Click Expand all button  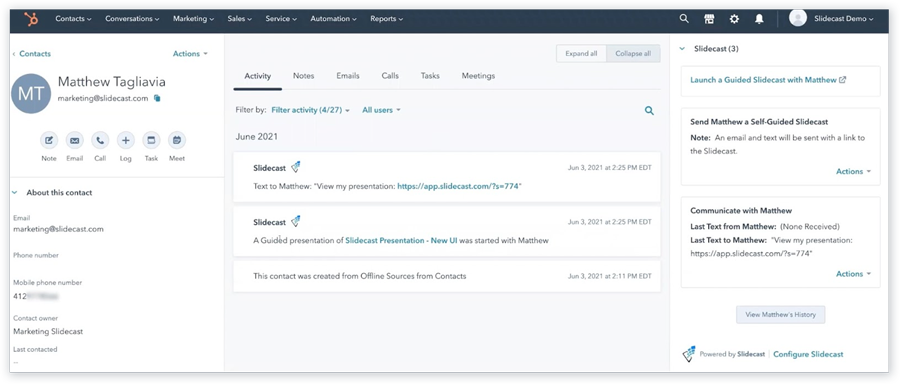[x=581, y=53]
